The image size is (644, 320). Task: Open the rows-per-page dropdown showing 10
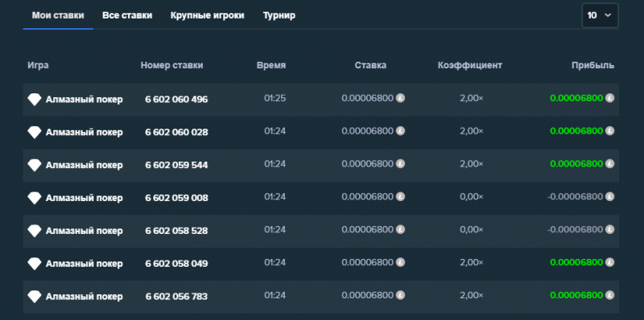tap(600, 15)
